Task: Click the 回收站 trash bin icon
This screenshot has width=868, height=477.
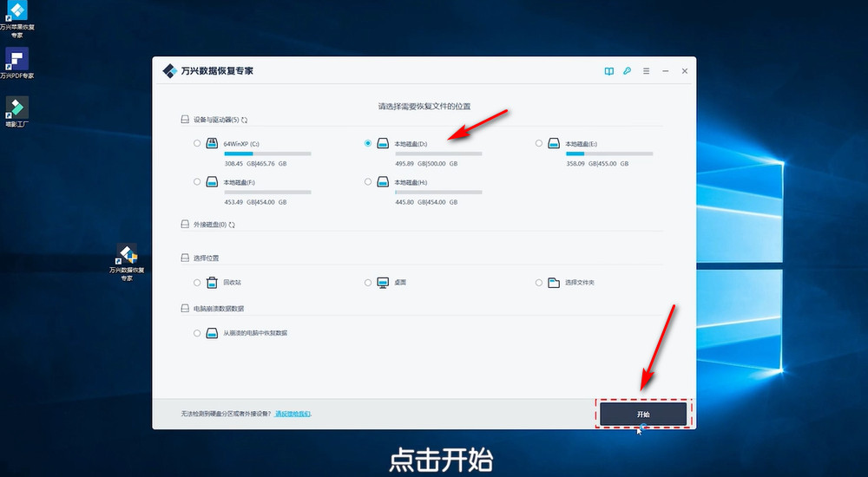Action: tap(212, 282)
